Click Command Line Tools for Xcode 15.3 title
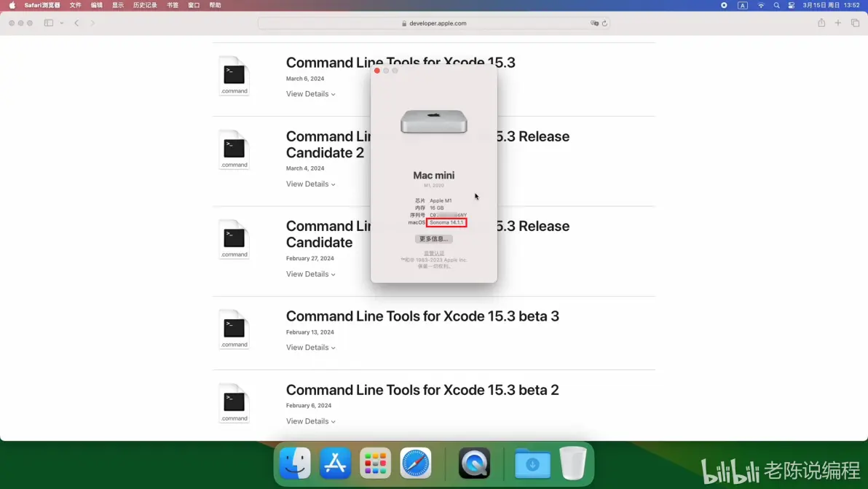 (x=401, y=62)
